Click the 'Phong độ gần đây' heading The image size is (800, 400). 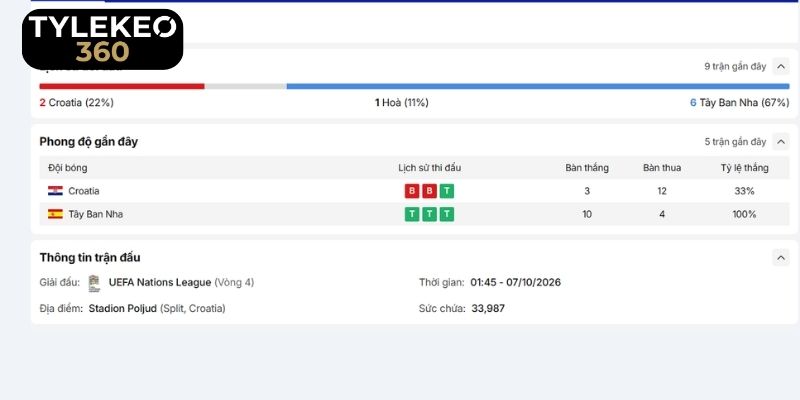coord(89,142)
